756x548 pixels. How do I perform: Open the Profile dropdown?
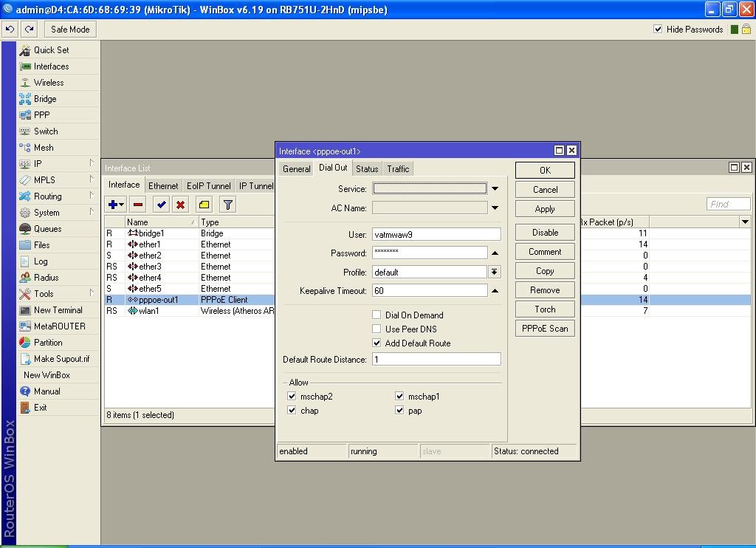point(494,272)
